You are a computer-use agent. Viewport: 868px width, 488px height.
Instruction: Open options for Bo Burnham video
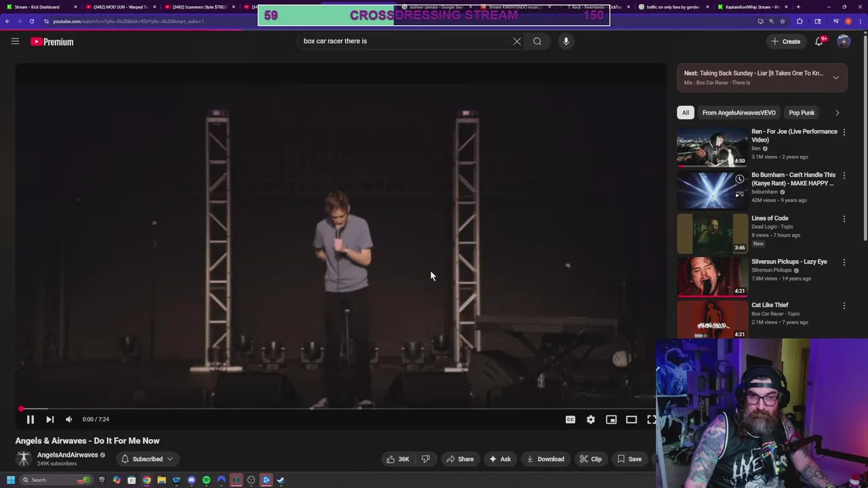coord(844,176)
